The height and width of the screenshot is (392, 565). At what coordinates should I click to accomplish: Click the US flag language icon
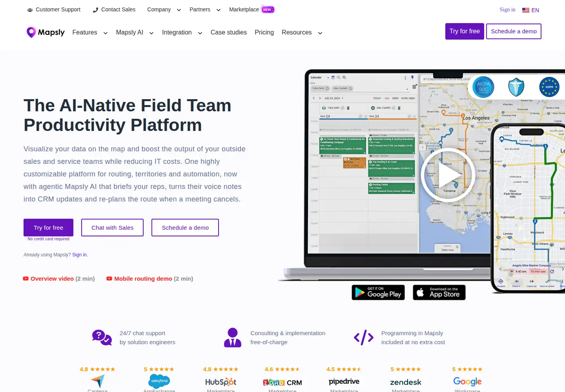(x=526, y=10)
